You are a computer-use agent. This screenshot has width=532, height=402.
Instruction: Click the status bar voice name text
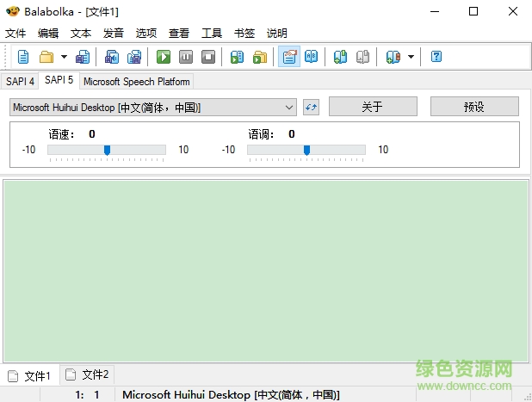[231, 395]
